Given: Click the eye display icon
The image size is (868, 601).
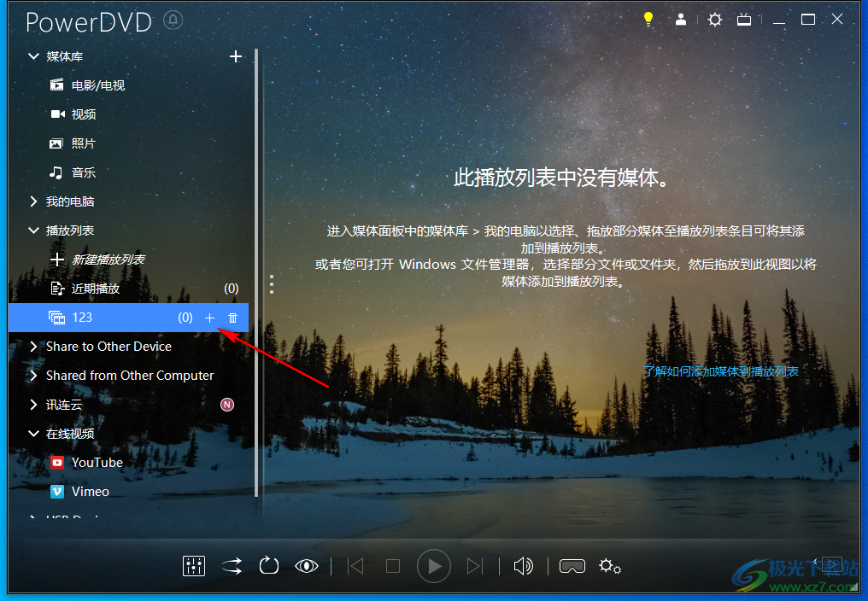Looking at the screenshot, I should click(306, 566).
